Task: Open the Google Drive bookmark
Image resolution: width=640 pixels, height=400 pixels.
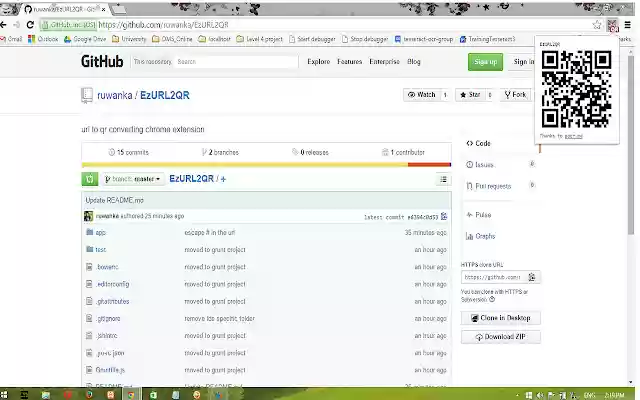Action: [85, 39]
